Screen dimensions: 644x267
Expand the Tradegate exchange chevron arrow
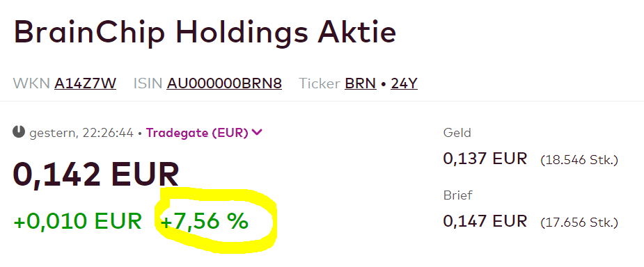257,132
